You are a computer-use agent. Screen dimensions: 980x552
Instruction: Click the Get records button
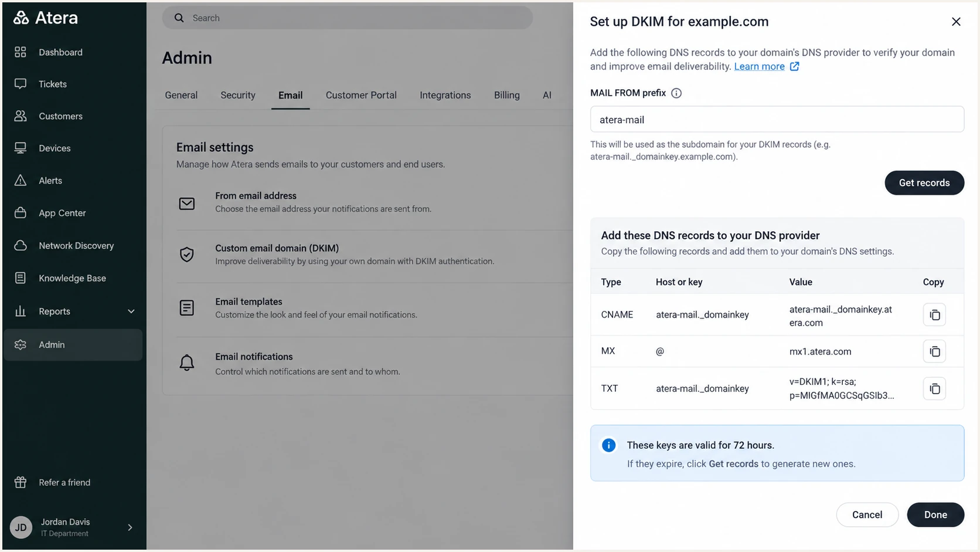tap(924, 183)
